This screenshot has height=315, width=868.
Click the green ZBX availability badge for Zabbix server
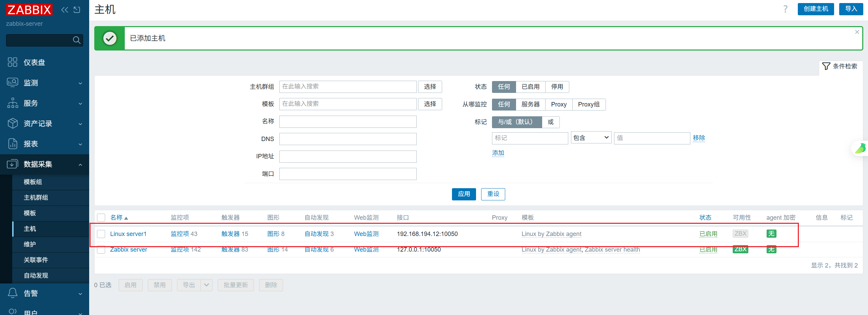click(x=740, y=250)
